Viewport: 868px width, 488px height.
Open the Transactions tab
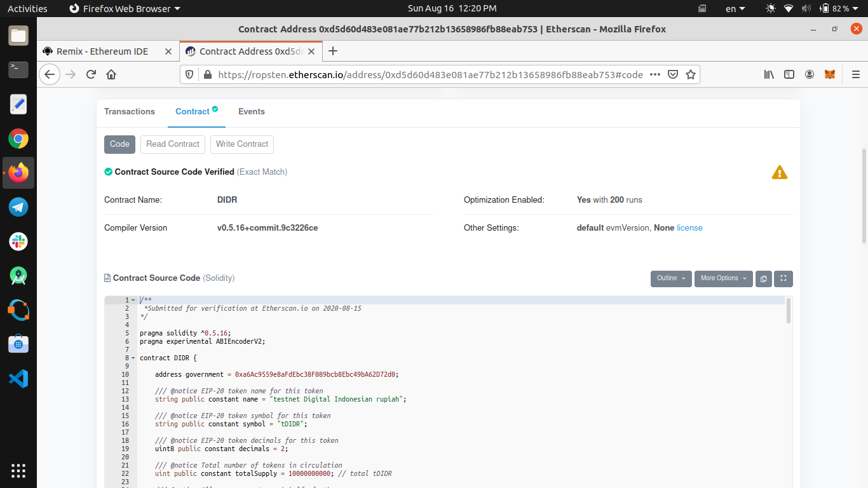point(130,112)
